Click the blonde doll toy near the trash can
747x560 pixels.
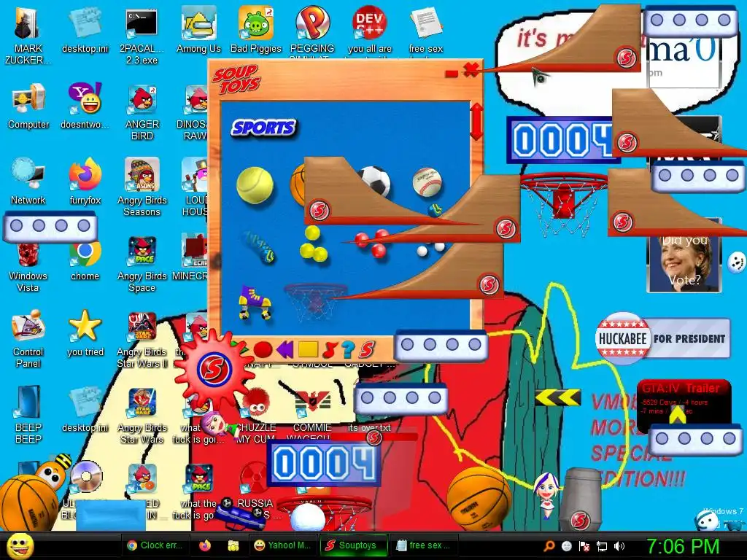[x=546, y=495]
